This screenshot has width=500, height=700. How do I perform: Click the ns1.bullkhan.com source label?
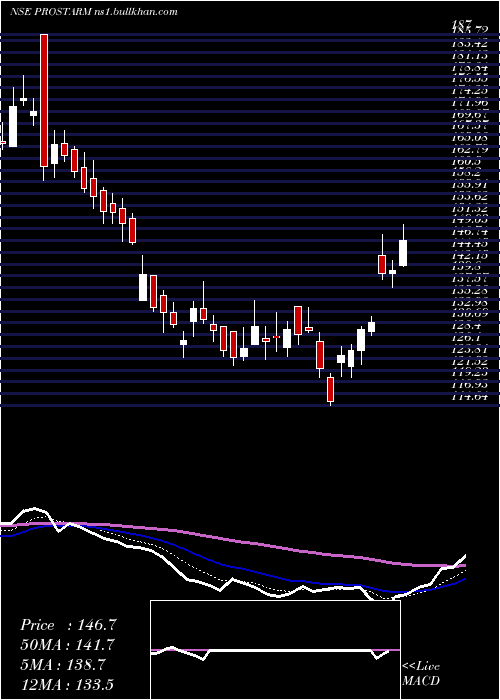(x=136, y=12)
